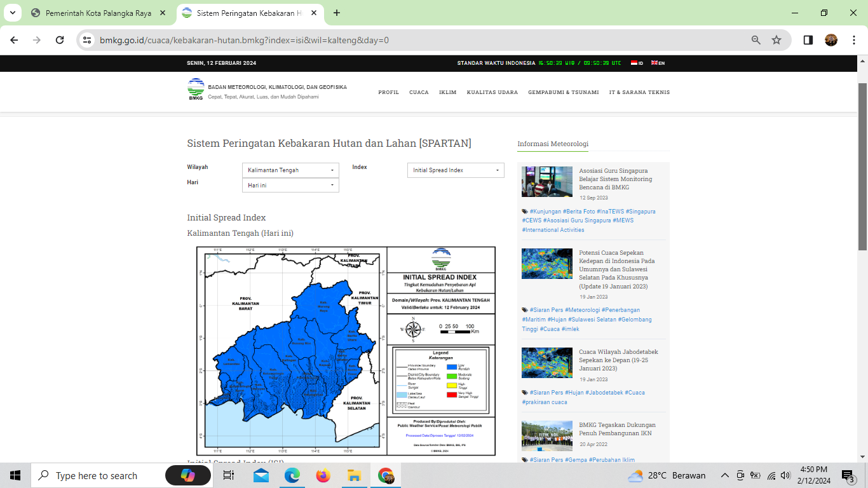The image size is (868, 488).
Task: Click the browser address bar URL
Action: tap(244, 40)
